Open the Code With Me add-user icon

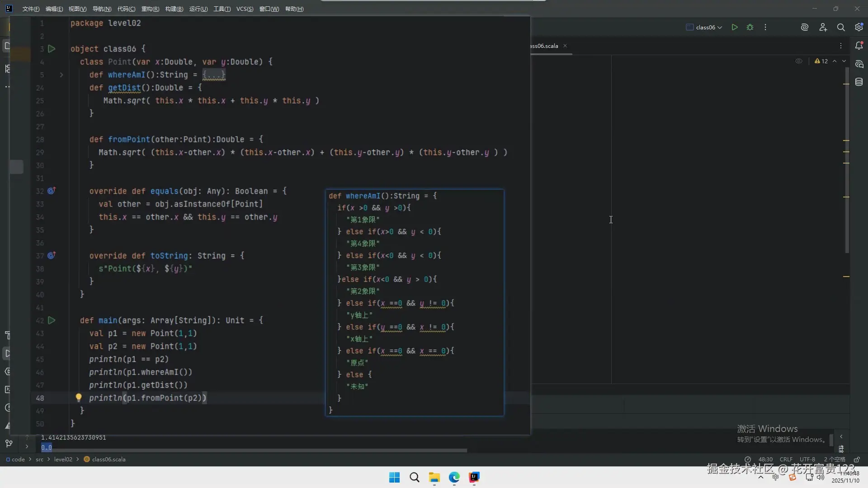(823, 27)
